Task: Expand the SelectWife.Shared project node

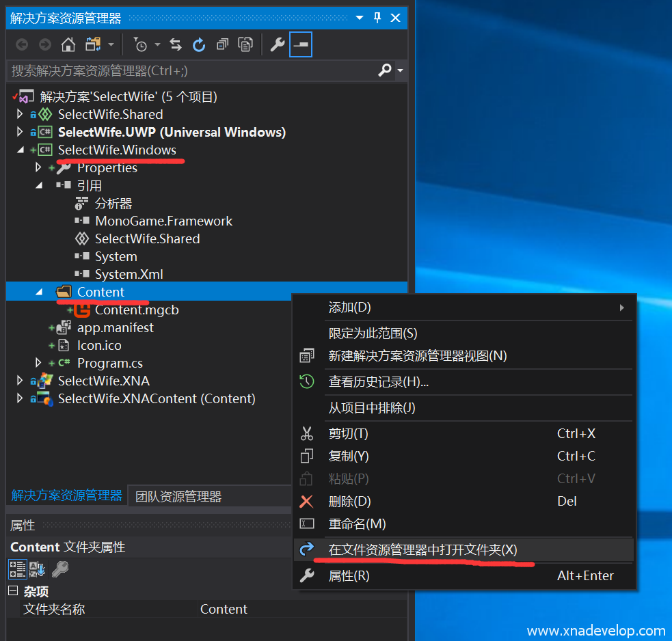Action: 20,114
